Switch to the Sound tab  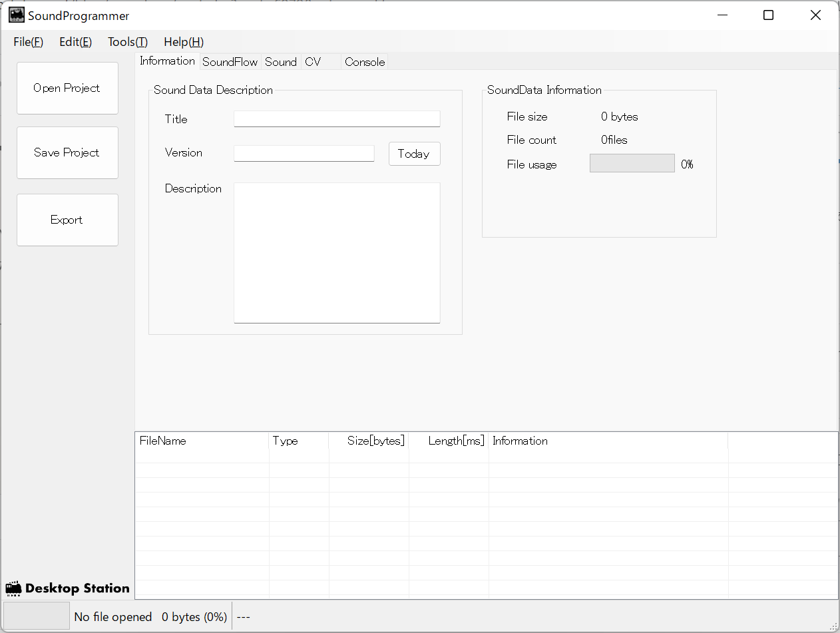coord(280,62)
